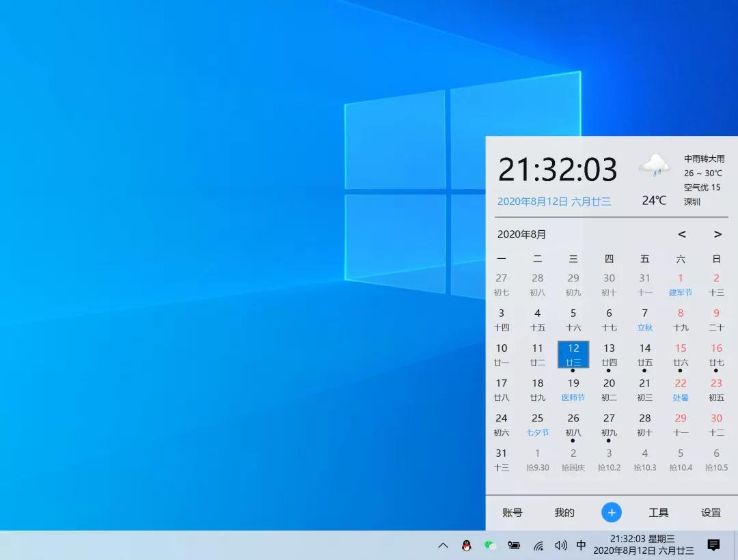Screen dimensions: 738x560
Task: Click the volume icon in the taskbar
Action: coord(560,546)
